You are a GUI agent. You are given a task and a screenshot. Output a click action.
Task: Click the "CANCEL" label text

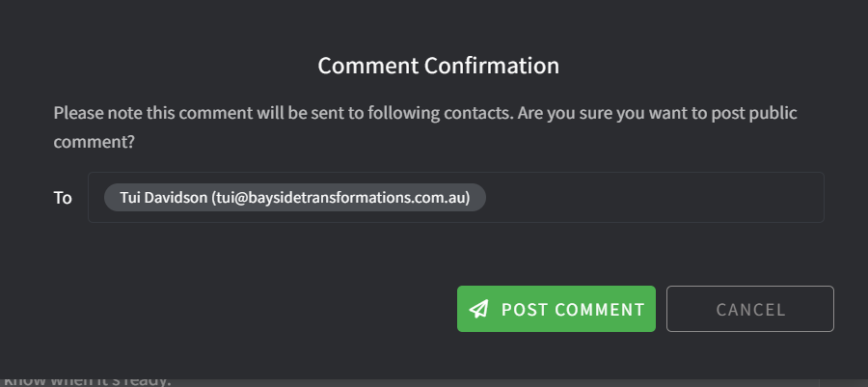pyautogui.click(x=750, y=310)
